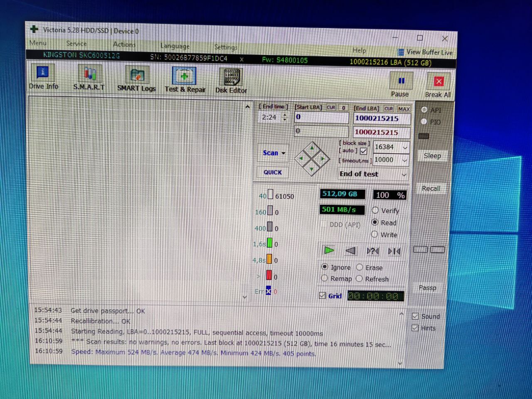Image resolution: width=532 pixels, height=399 pixels.
Task: Open the Language menu
Action: (175, 46)
